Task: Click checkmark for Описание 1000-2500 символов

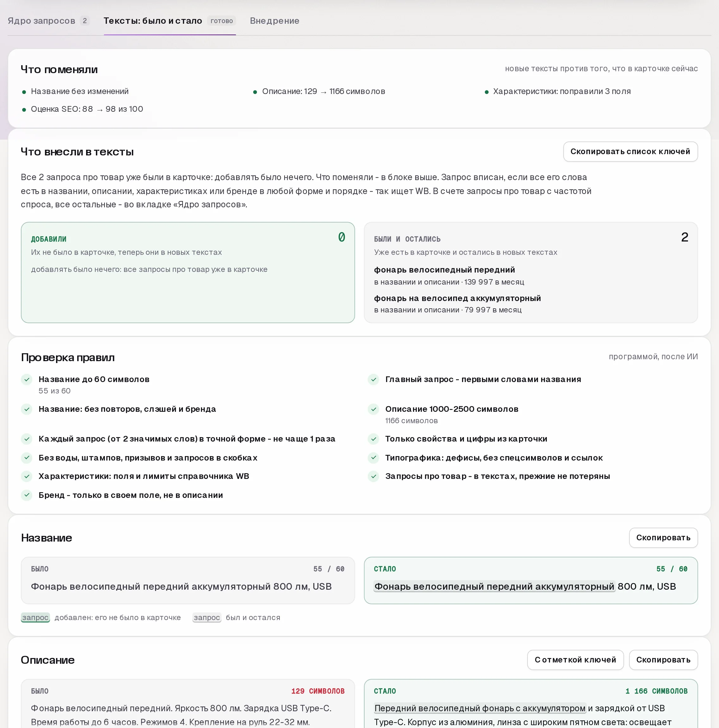Action: (373, 409)
